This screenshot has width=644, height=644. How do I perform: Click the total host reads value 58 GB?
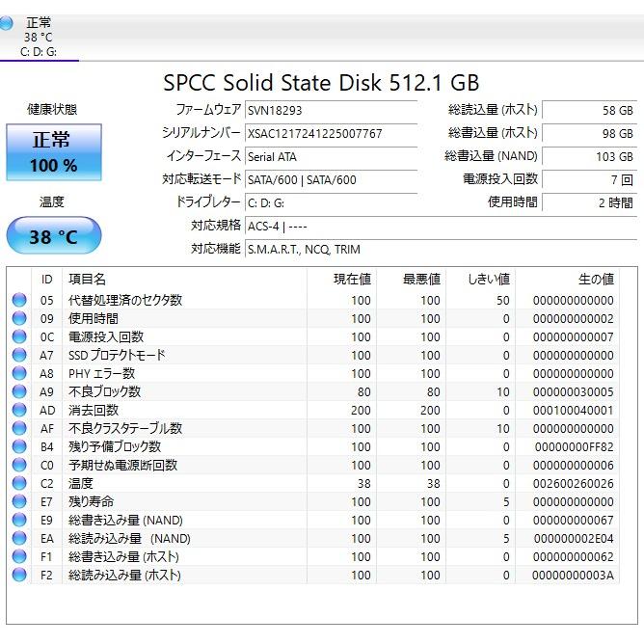pos(590,110)
